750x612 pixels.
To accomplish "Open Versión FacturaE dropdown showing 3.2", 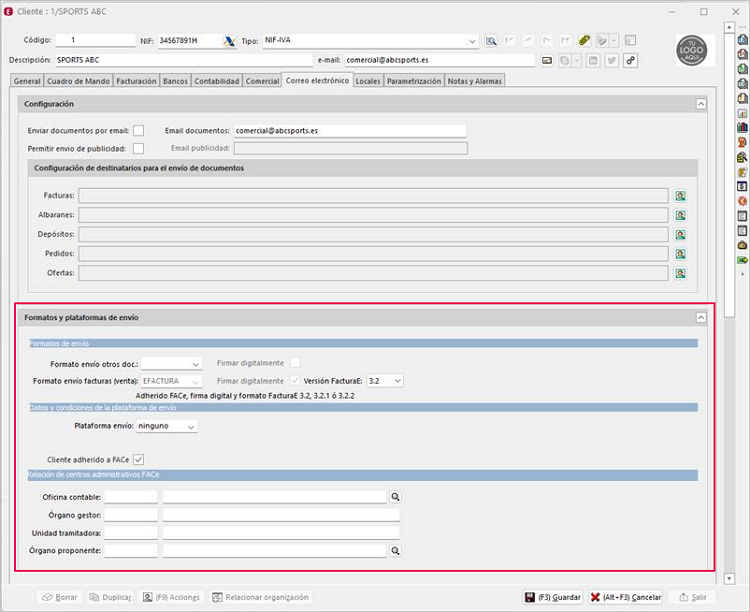I will pyautogui.click(x=397, y=381).
